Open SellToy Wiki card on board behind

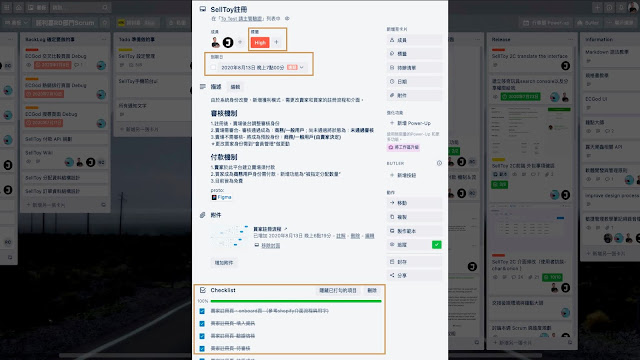click(x=65, y=157)
